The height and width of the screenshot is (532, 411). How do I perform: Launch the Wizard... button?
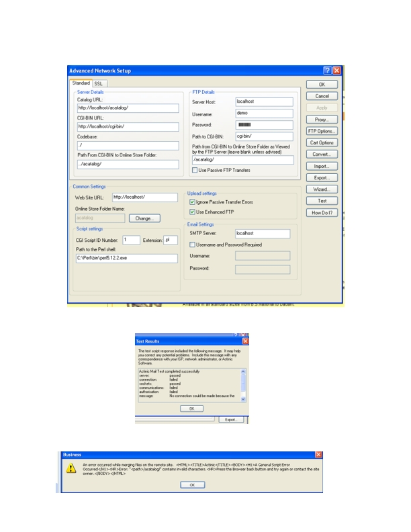pyautogui.click(x=322, y=189)
